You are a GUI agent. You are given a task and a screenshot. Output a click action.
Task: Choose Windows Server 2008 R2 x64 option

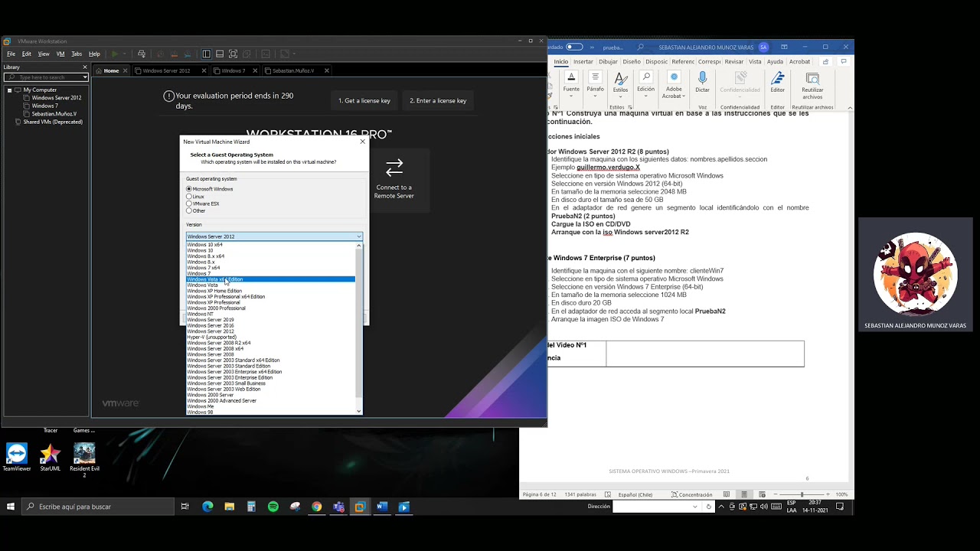tap(219, 343)
